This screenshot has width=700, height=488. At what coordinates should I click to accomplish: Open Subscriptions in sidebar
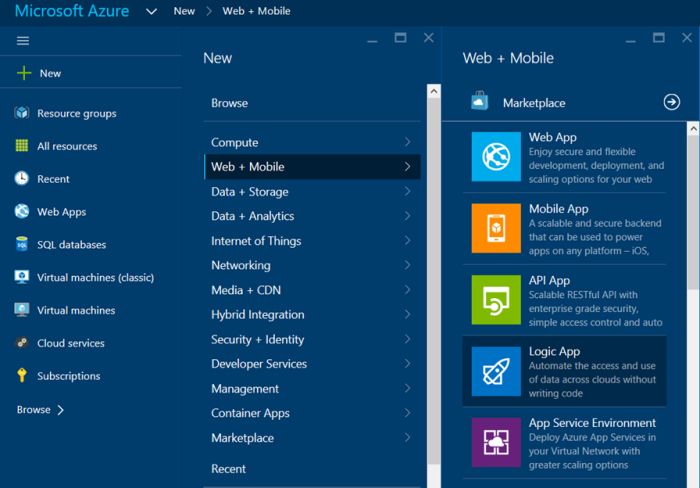(x=68, y=376)
